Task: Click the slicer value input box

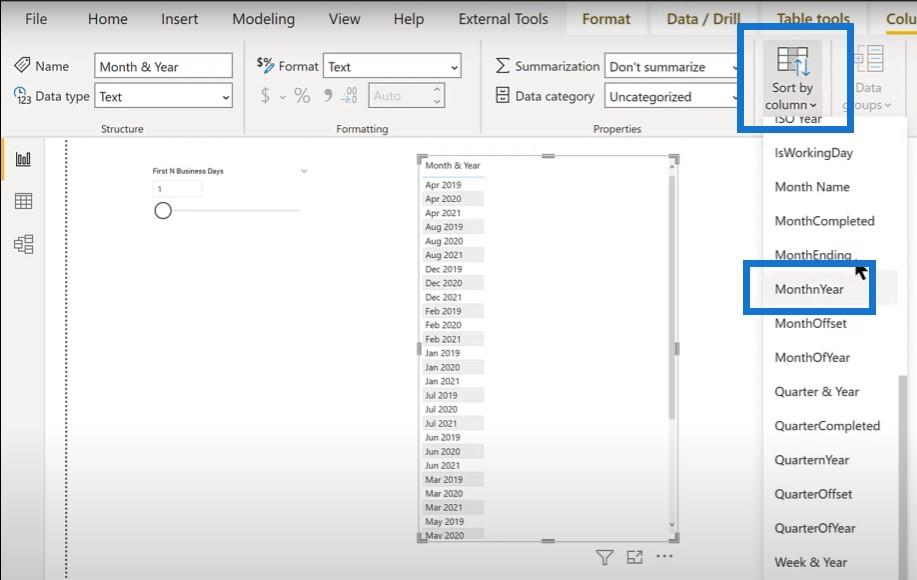Action: click(x=178, y=189)
